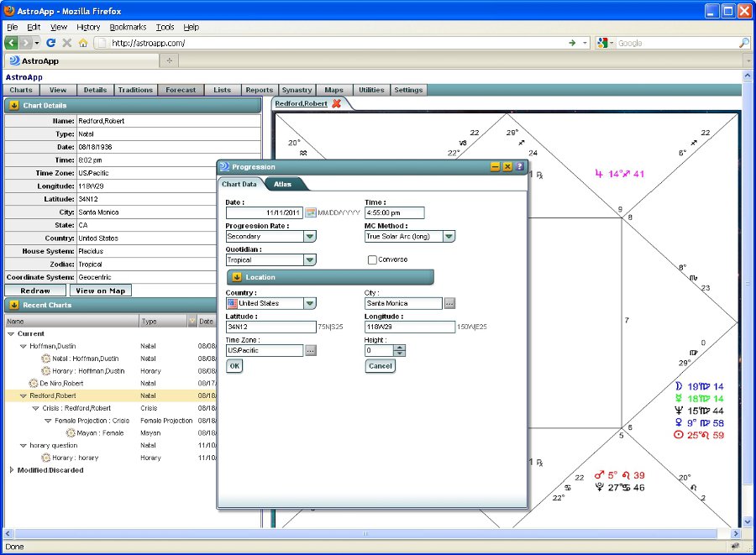Reload the page in Firefox toolbar
Screen dimensions: 756x555
tap(50, 43)
